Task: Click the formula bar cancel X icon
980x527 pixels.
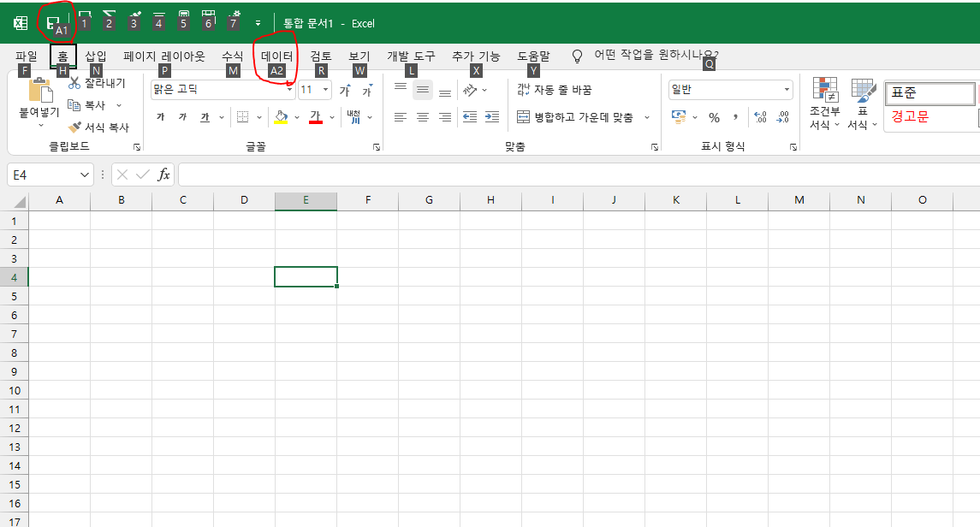Action: 122,175
